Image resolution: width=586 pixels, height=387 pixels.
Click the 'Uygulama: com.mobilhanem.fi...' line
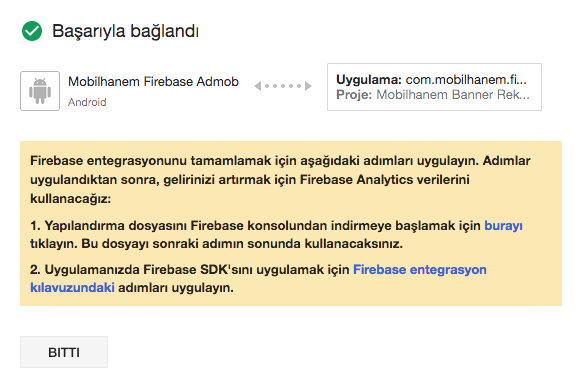431,80
